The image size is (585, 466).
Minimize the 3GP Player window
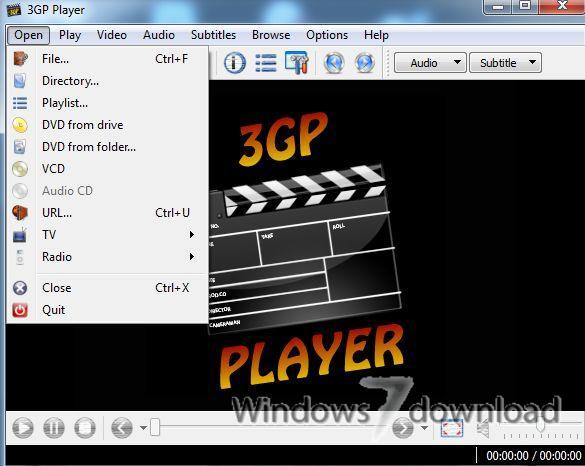pyautogui.click(x=498, y=6)
